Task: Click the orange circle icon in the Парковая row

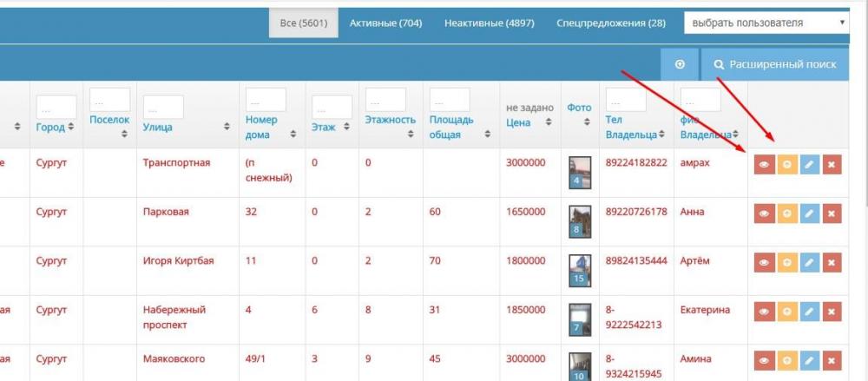Action: click(x=786, y=213)
